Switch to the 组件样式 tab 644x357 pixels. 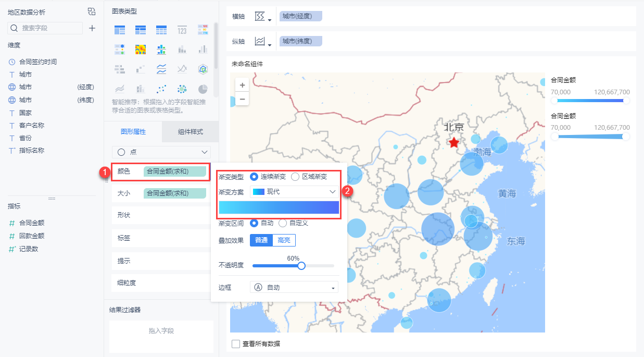[x=190, y=132]
